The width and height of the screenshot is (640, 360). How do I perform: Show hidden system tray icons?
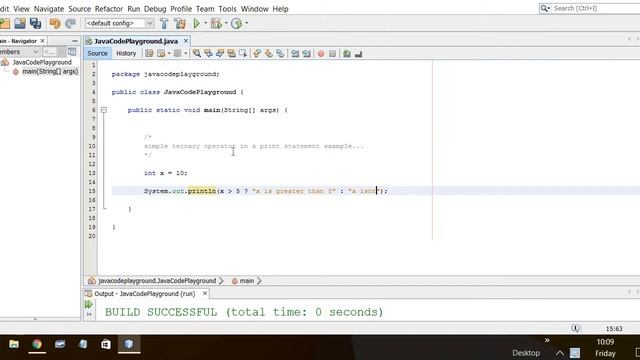(x=560, y=353)
